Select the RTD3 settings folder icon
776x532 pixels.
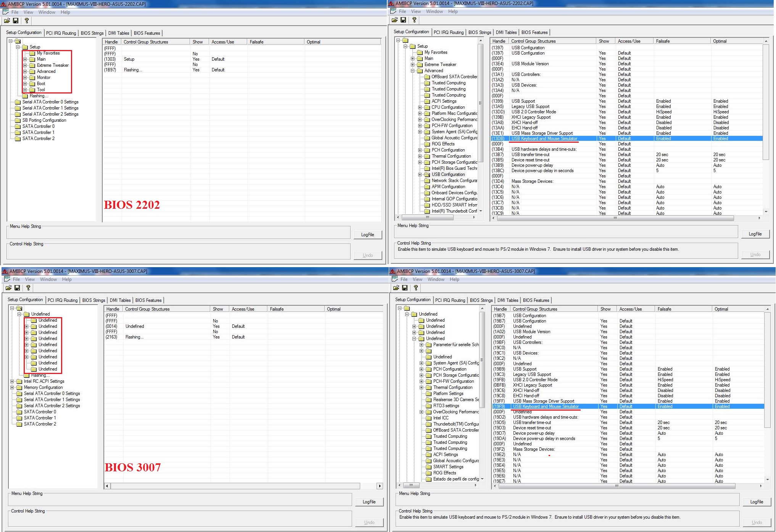(429, 406)
